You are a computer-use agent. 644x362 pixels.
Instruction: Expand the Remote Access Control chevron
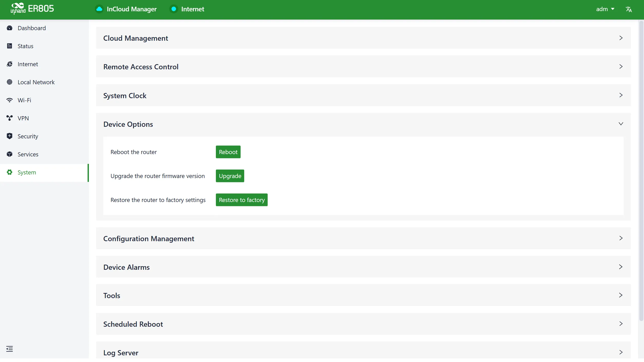[621, 66]
